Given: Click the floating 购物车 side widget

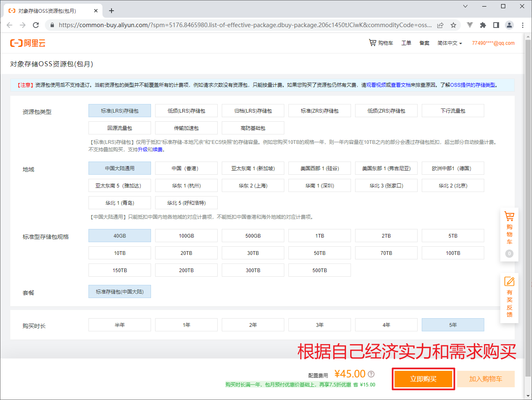Looking at the screenshot, I should pos(509,235).
